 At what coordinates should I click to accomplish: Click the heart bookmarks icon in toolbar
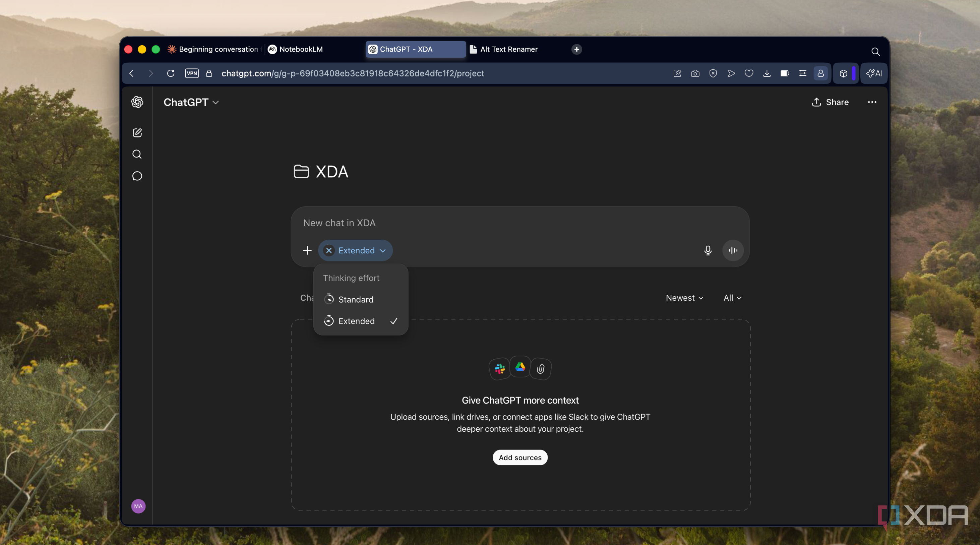[749, 73]
